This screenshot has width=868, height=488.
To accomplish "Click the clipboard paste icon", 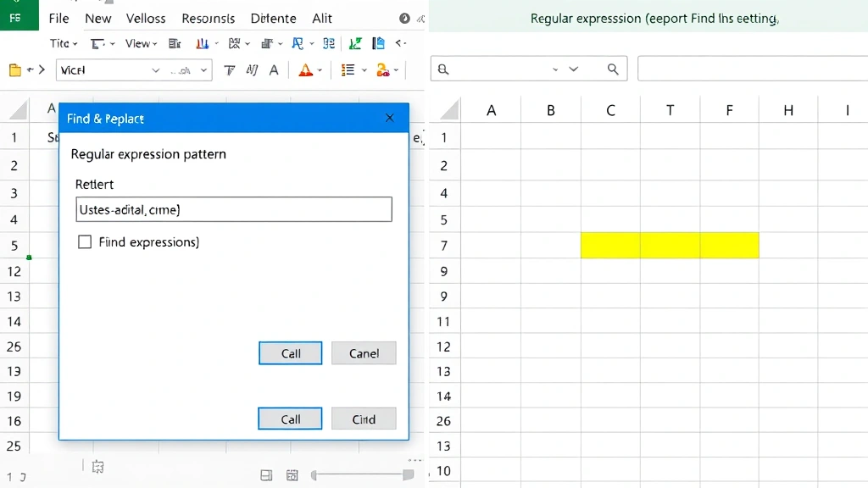I will pos(378,43).
